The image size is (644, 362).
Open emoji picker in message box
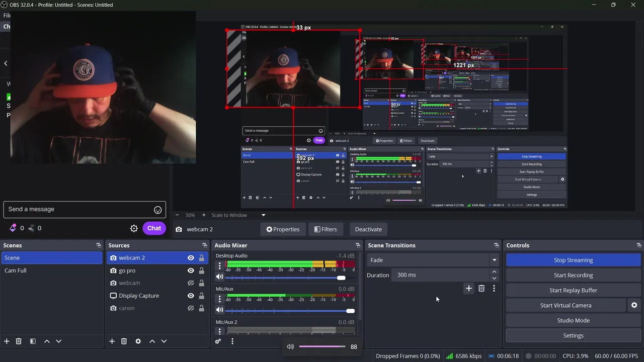coord(157,210)
